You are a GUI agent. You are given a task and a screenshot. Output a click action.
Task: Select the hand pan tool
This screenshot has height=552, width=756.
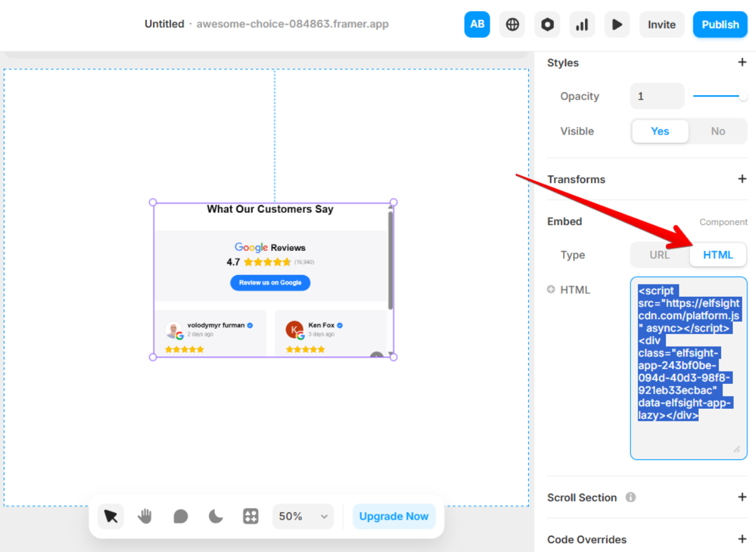146,516
